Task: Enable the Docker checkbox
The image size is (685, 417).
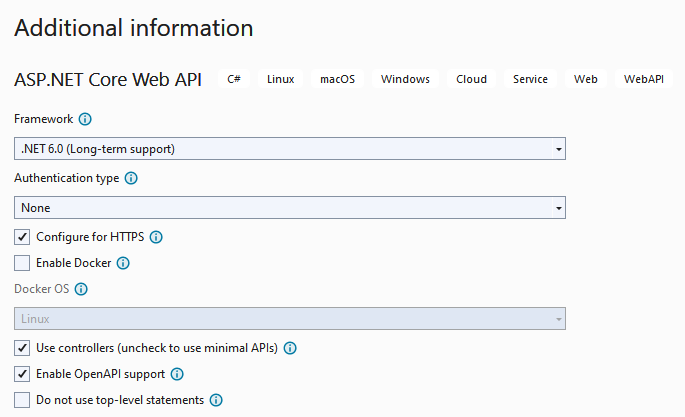Action: pos(22,263)
